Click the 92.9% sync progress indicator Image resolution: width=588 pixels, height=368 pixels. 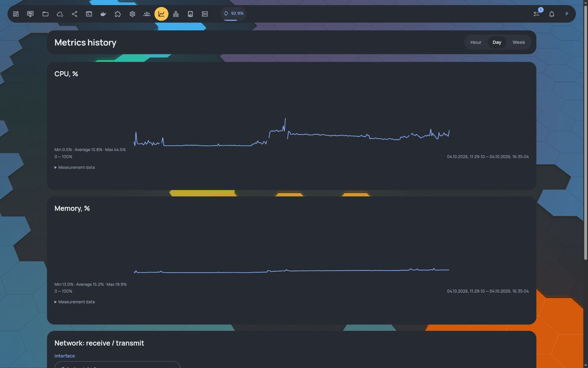(233, 14)
